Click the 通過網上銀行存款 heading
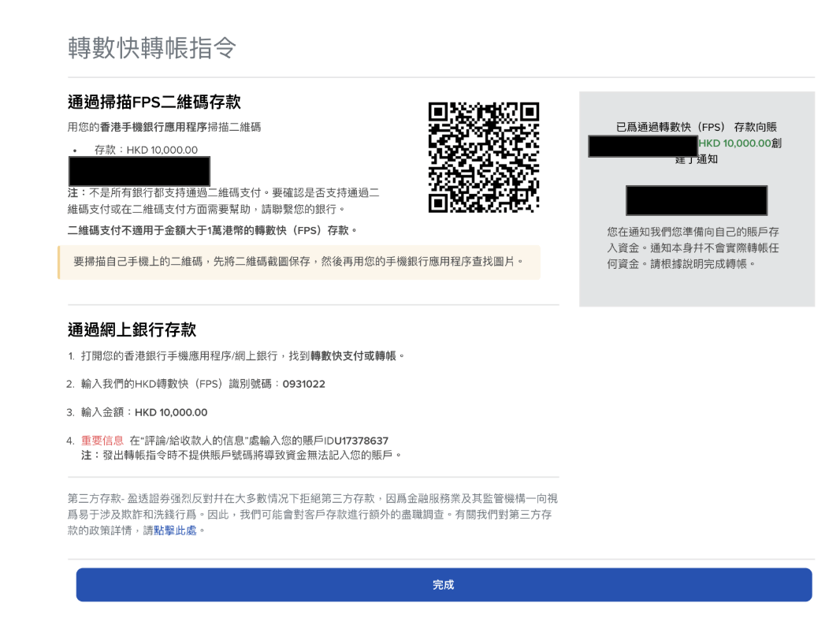Screen dimensions: 840x629 pos(132,329)
